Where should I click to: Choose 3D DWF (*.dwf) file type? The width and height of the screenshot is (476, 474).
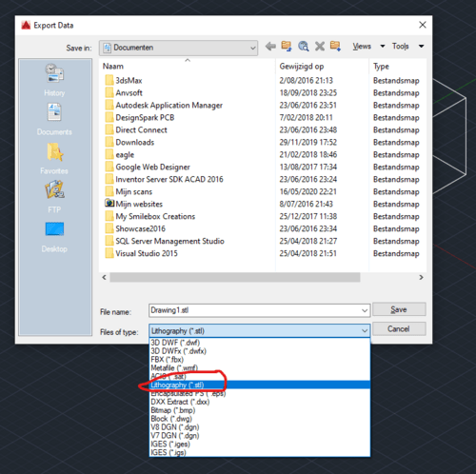pyautogui.click(x=260, y=343)
